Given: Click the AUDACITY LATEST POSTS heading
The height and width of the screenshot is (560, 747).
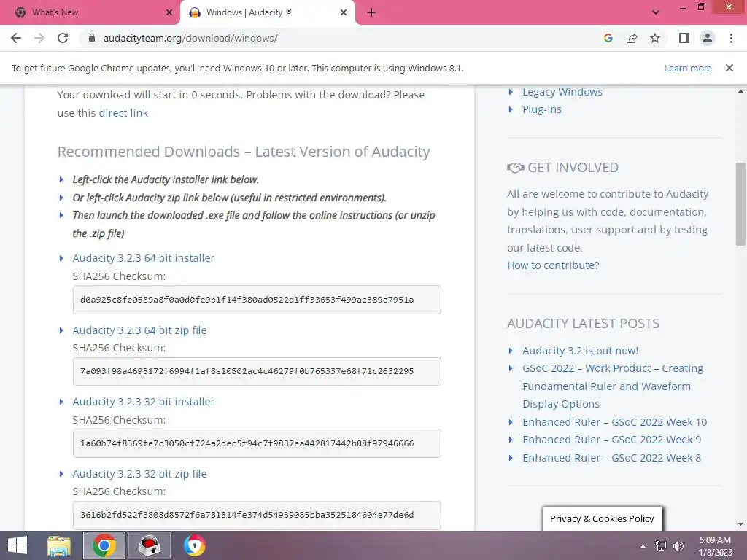Looking at the screenshot, I should (x=583, y=324).
